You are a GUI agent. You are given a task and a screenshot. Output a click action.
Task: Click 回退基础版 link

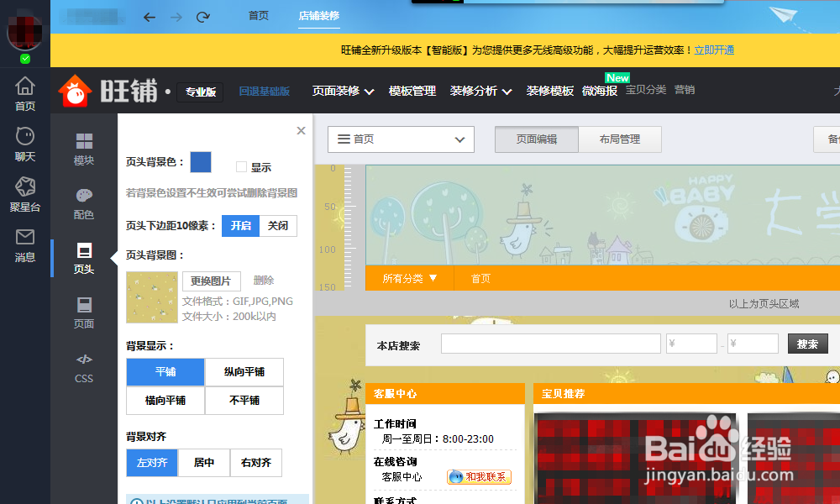pos(264,91)
